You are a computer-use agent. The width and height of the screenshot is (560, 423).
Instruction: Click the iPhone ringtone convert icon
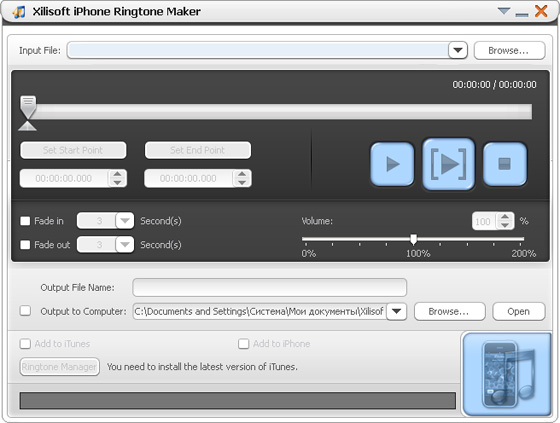coord(506,374)
